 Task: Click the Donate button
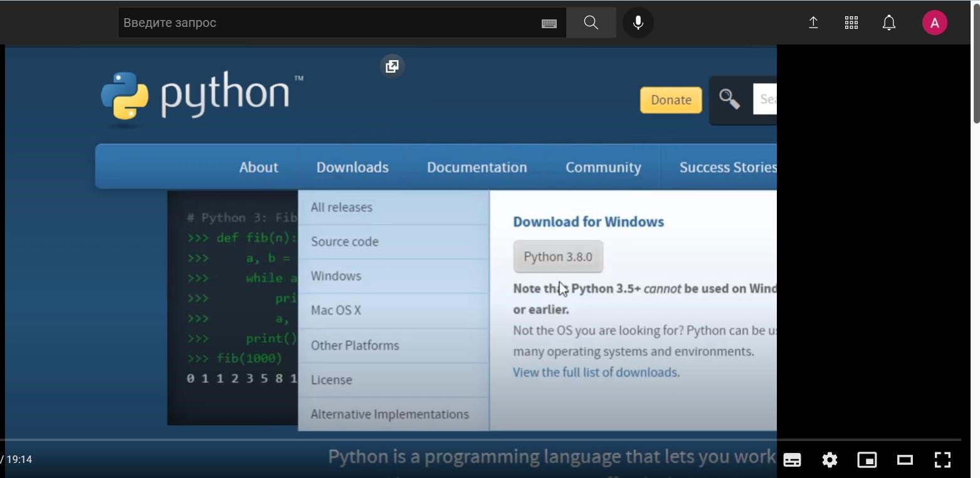(671, 100)
